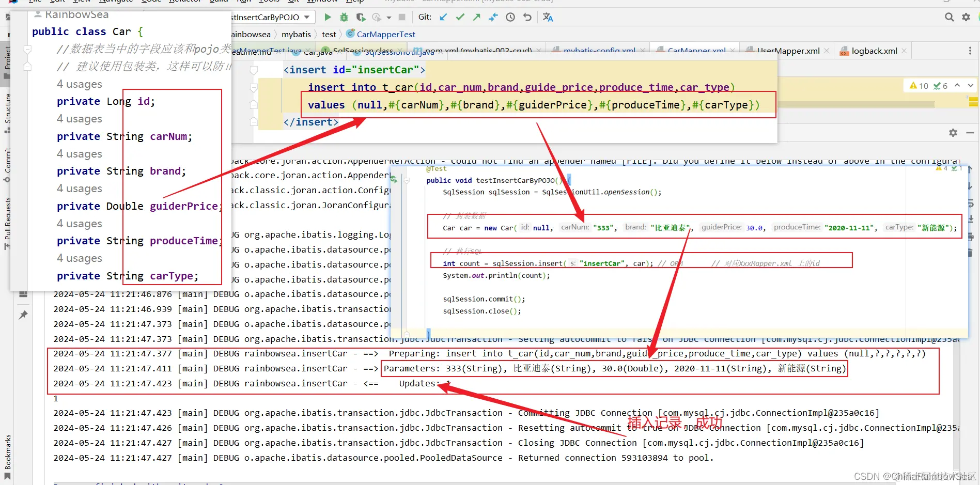This screenshot has width=980, height=485.
Task: Clear console output with the trash icon
Action: 971,253
